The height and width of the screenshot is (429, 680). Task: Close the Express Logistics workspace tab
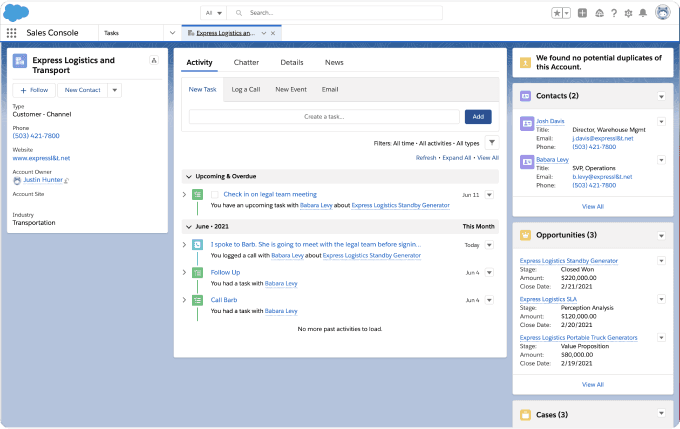click(x=273, y=33)
